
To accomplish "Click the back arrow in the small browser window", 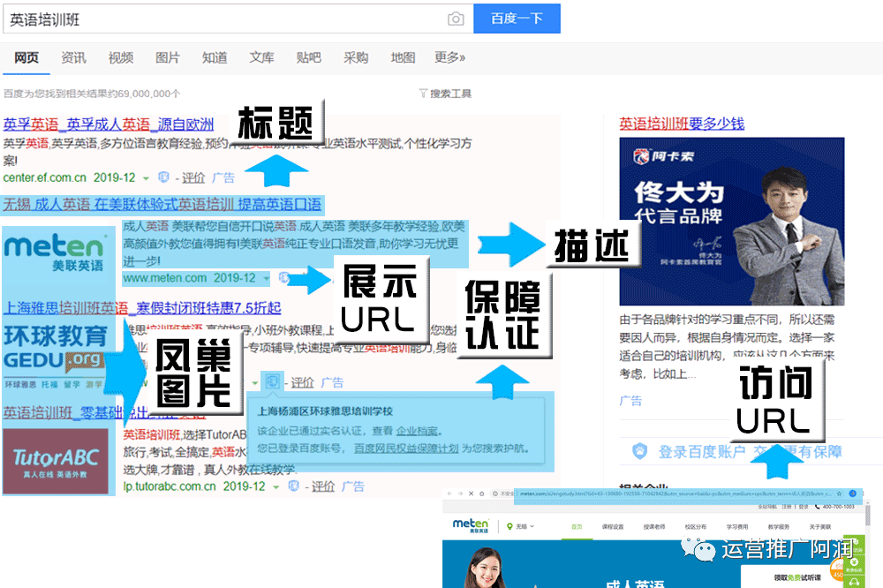I will tap(449, 494).
